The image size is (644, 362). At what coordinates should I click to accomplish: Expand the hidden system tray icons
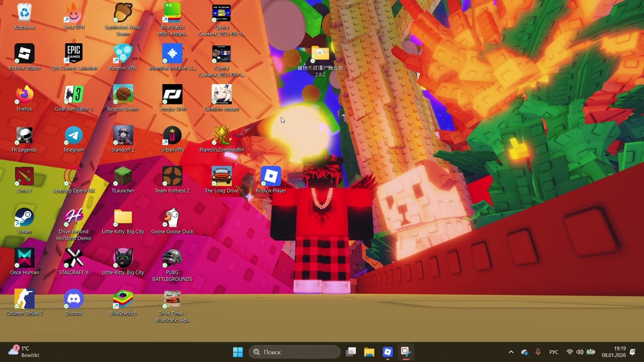pyautogui.click(x=511, y=352)
